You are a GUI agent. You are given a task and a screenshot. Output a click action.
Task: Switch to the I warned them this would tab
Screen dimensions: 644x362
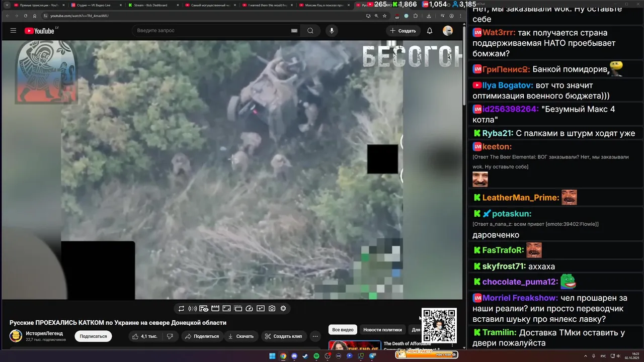tap(268, 5)
